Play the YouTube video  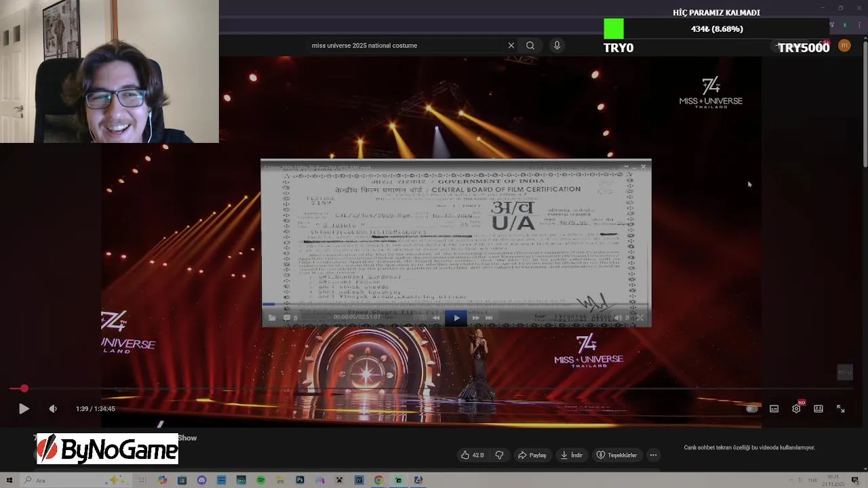[24, 409]
